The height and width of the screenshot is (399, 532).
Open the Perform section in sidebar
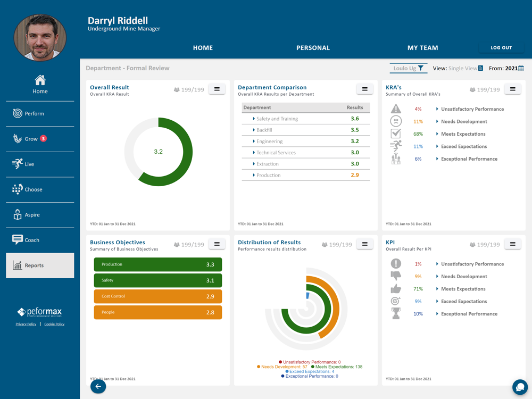click(x=40, y=114)
